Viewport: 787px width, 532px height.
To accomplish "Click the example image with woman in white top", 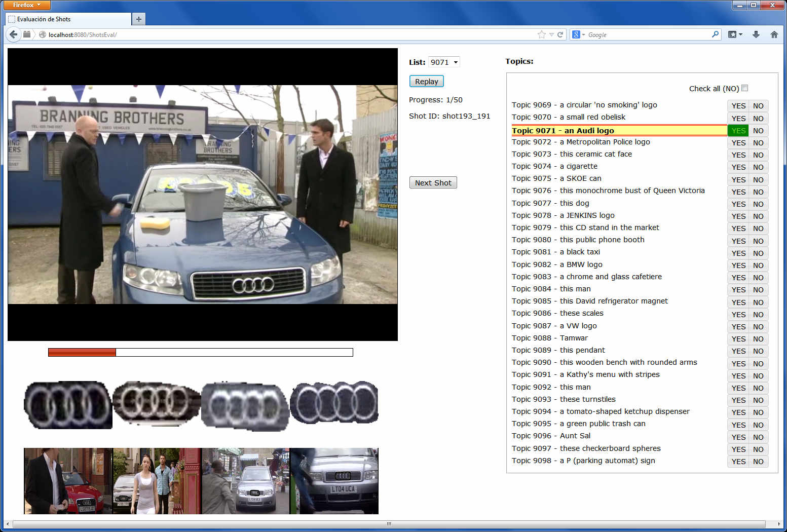I will click(x=157, y=481).
